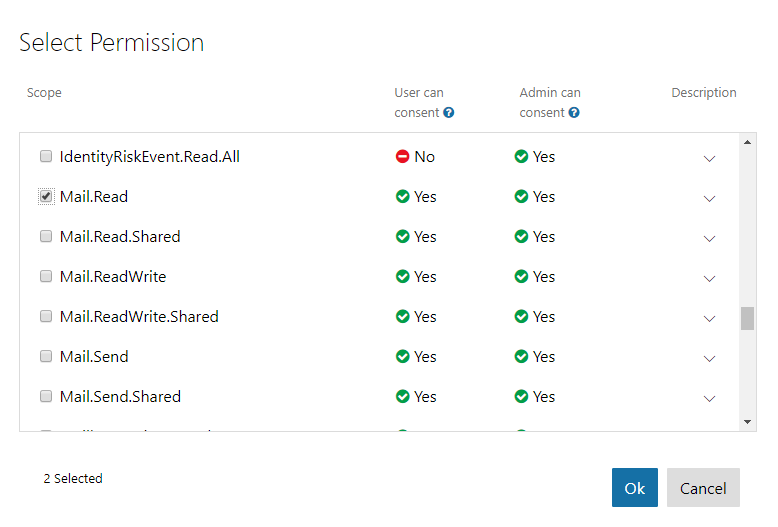Image resolution: width=778 pixels, height=527 pixels.
Task: Tick the IdentityRiskEvent.Read.All checkbox
Action: (x=46, y=157)
